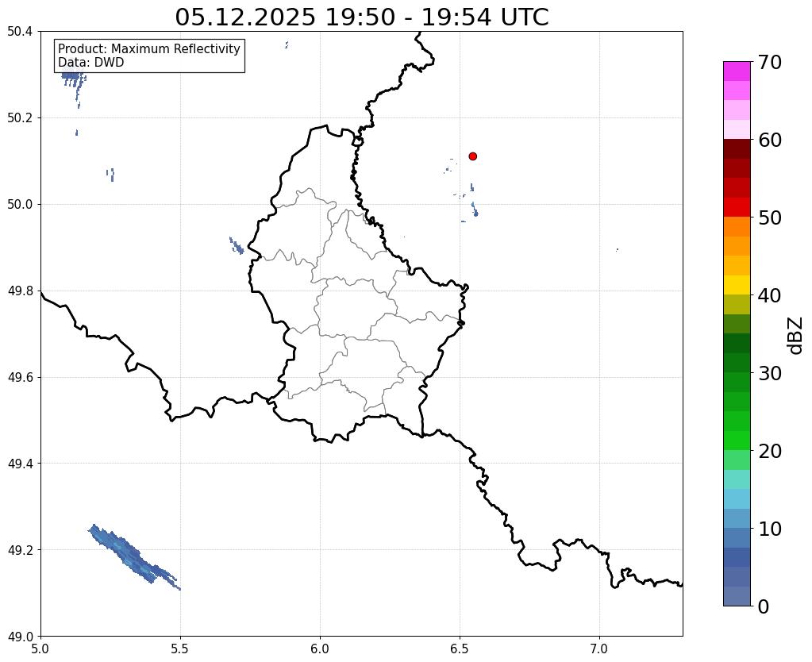Click the 0 tick label on colorbar

coord(764,606)
